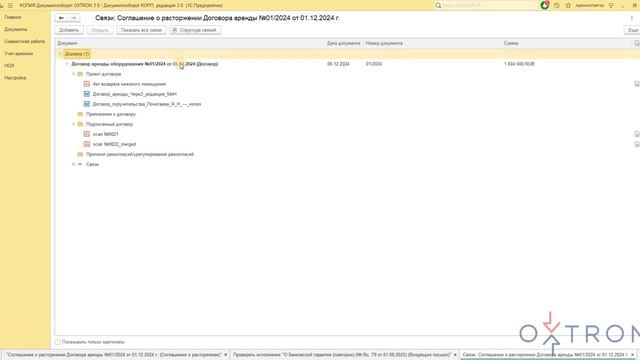640x360 pixels.
Task: Click the Добавить button
Action: click(x=69, y=30)
